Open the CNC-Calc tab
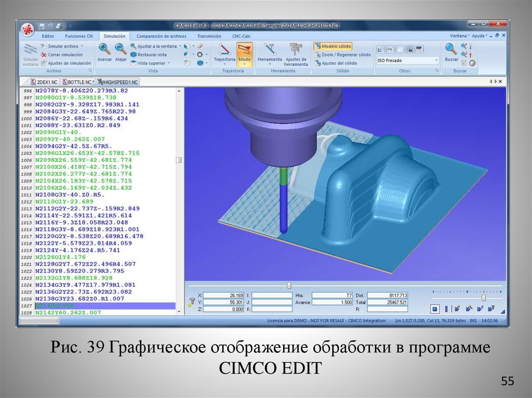The image size is (532, 398). pos(241,36)
